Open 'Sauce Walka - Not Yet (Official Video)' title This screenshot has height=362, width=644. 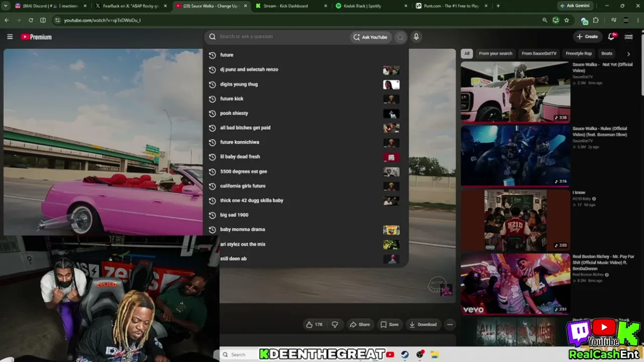(603, 67)
